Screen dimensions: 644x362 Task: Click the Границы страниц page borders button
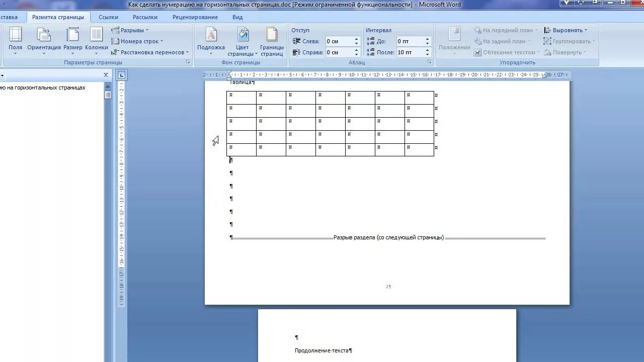(x=272, y=41)
